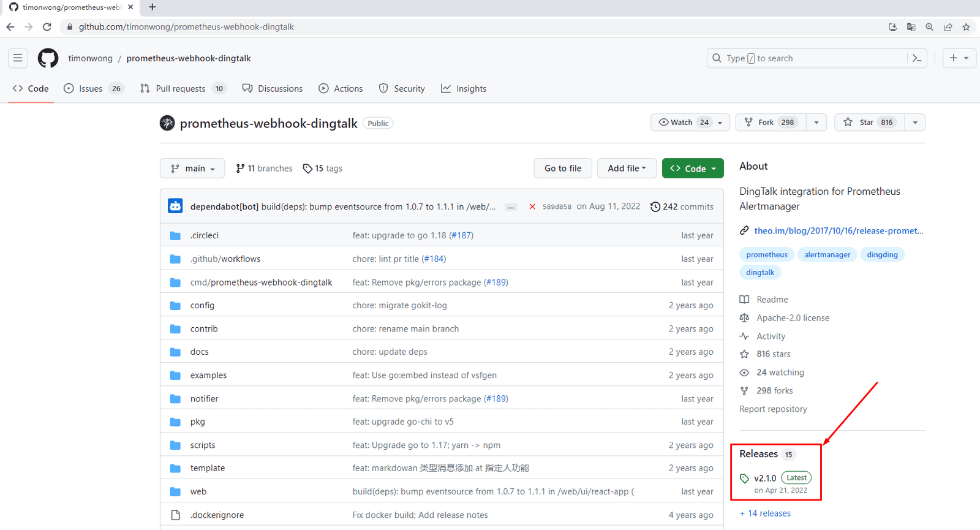980x530 pixels.
Task: Go to GitHub homepage via Octocat logo
Action: tap(48, 58)
